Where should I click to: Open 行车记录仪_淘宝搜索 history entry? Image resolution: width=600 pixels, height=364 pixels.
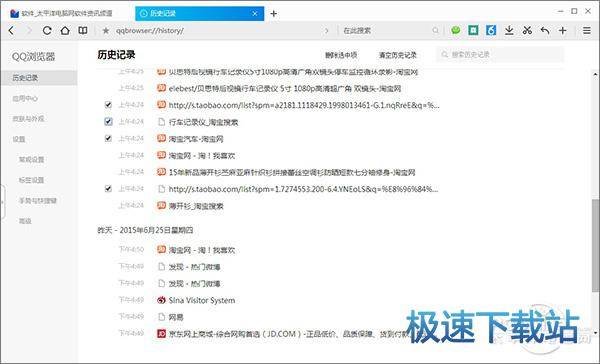click(x=204, y=122)
